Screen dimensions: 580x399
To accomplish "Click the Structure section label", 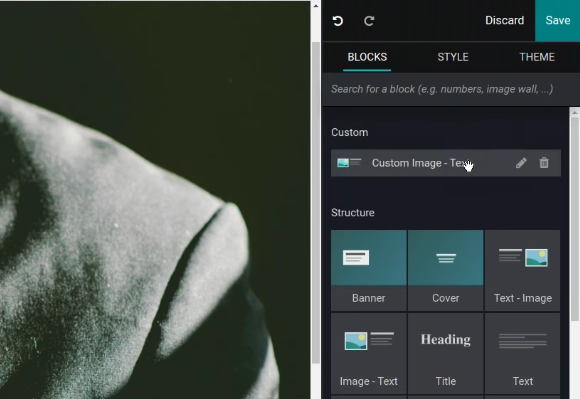I will tap(353, 213).
